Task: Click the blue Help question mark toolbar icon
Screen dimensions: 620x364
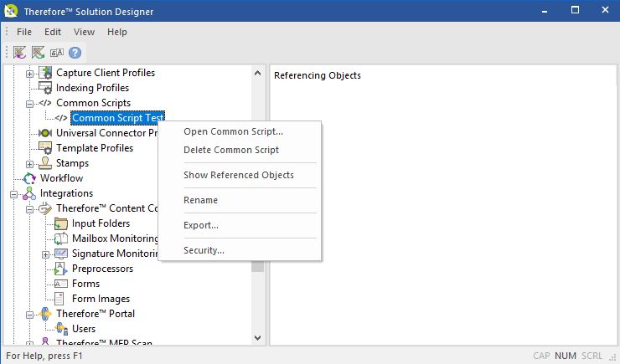Action: point(75,52)
